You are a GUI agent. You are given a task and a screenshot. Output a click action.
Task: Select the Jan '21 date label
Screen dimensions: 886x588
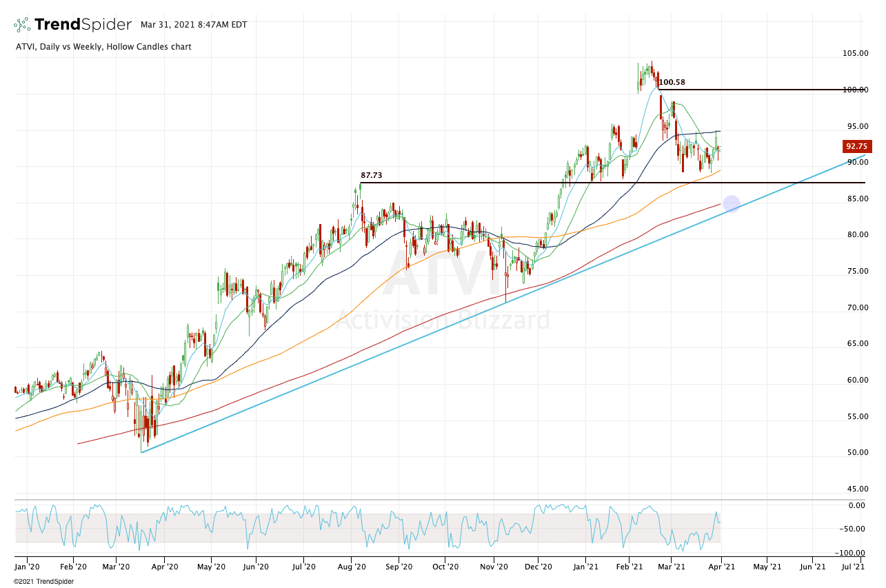point(585,567)
